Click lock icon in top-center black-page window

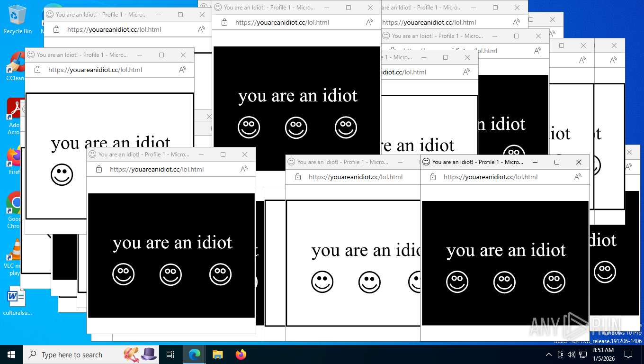pos(224,22)
